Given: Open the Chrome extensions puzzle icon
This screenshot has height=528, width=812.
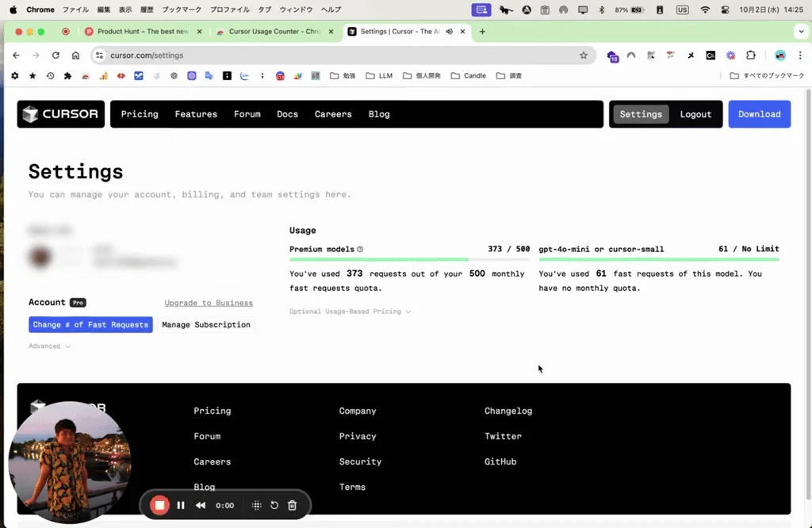Looking at the screenshot, I should pos(751,55).
